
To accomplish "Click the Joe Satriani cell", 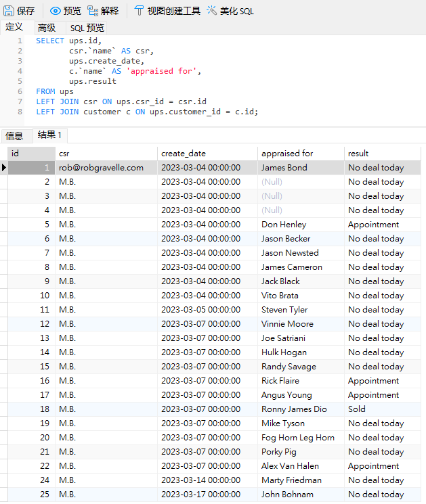I will coord(301,338).
